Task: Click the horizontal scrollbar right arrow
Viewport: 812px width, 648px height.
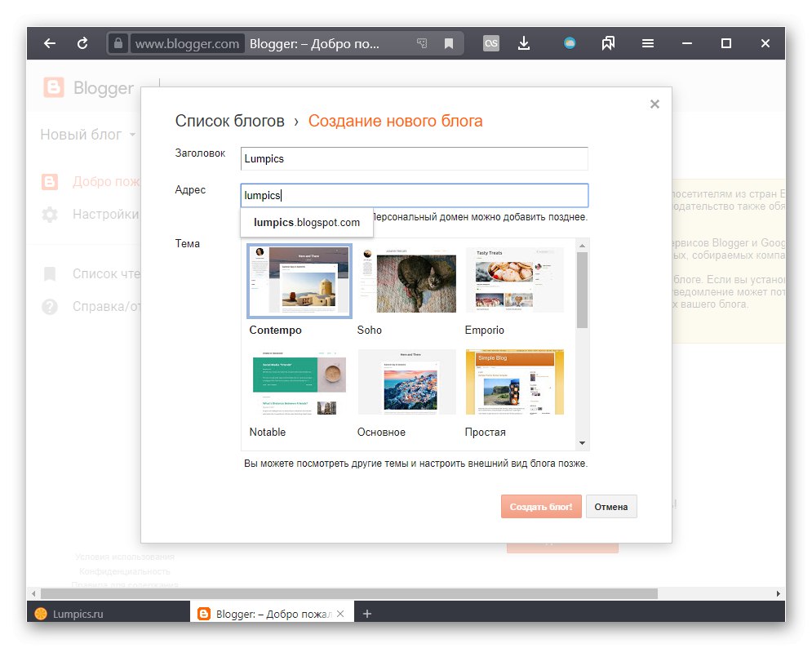Action: pyautogui.click(x=779, y=593)
